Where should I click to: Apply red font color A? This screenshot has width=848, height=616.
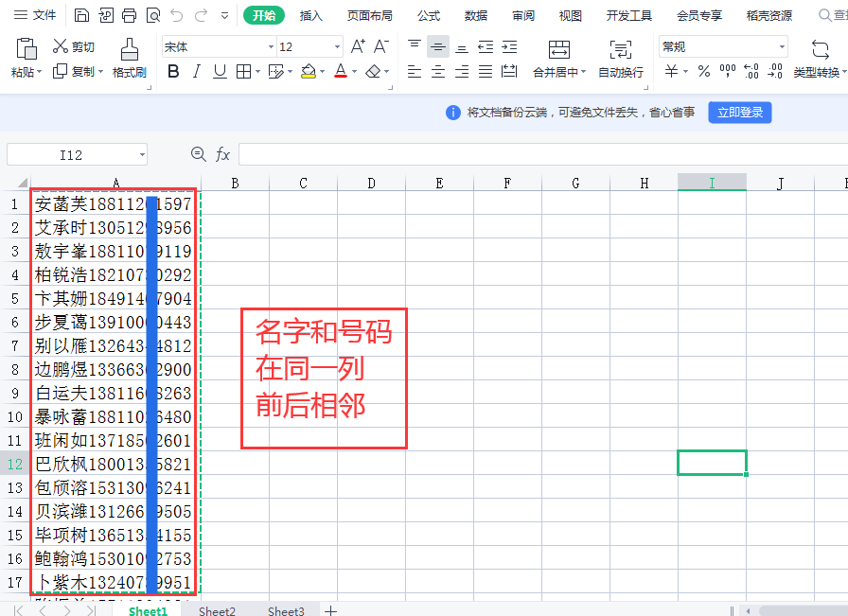[341, 71]
